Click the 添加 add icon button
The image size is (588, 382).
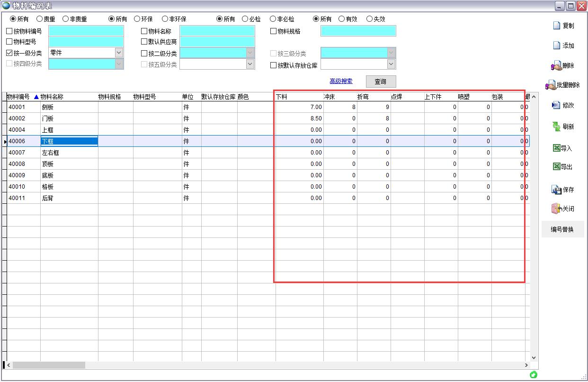[x=557, y=45]
